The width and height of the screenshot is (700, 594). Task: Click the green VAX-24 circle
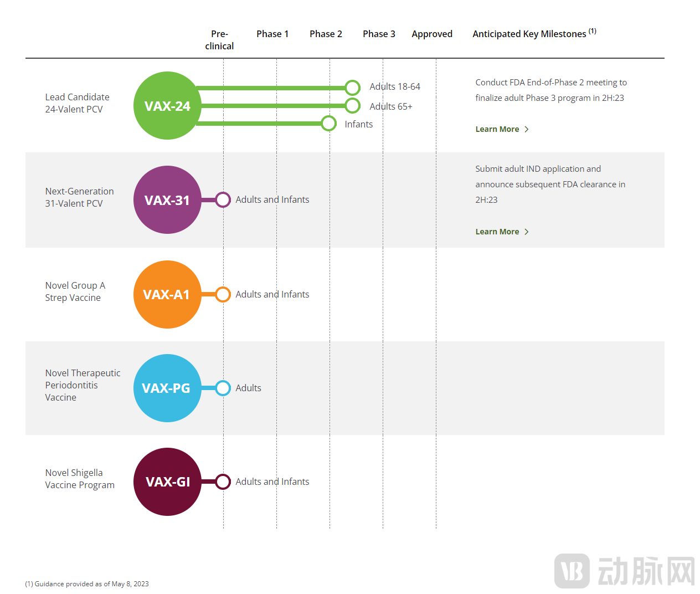tap(167, 106)
